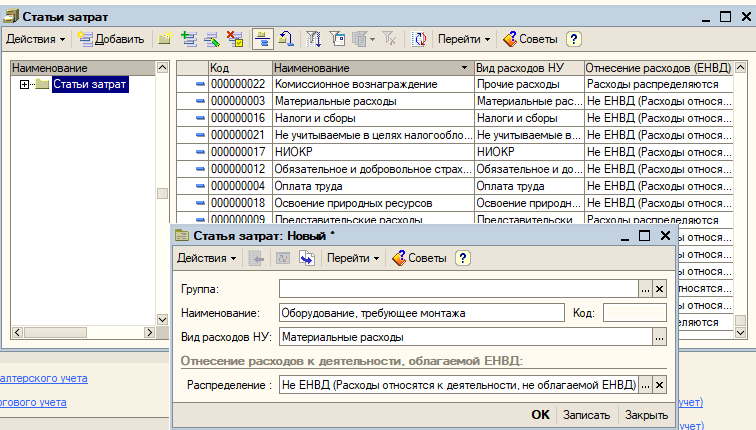Click the tree panel's vertical scrollbar down arrow
Image resolution: width=756 pixels, height=430 pixels.
pyautogui.click(x=162, y=319)
